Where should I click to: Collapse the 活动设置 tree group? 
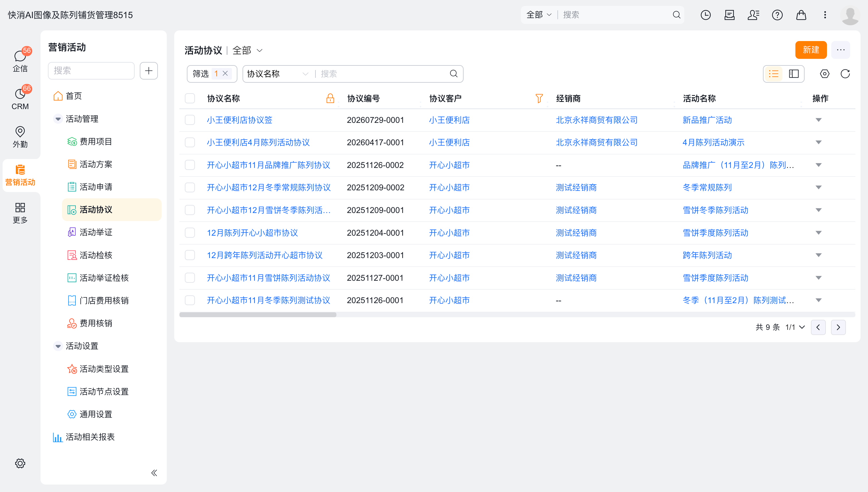(58, 346)
